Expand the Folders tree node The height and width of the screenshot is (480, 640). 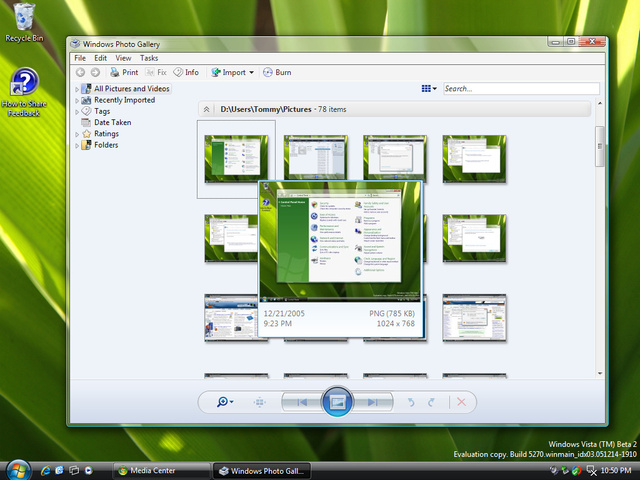tap(77, 145)
